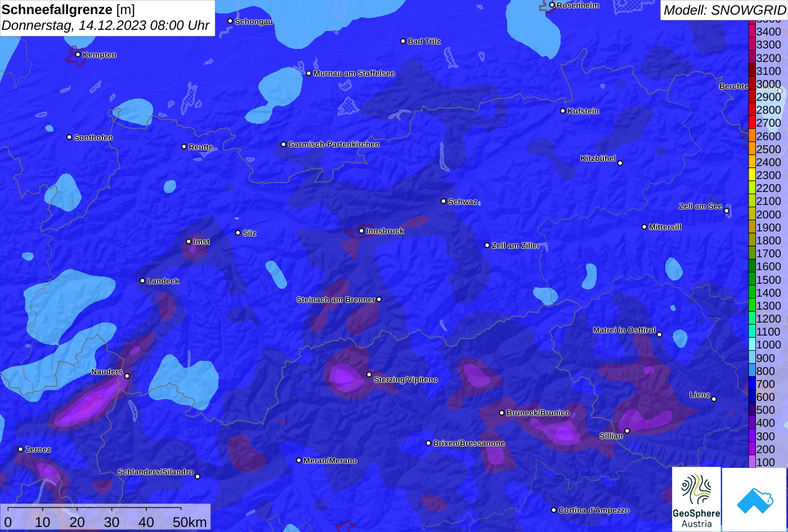Click the 1500 m green legend swatch
Viewport: 788px width, 532px height.
pos(751,279)
